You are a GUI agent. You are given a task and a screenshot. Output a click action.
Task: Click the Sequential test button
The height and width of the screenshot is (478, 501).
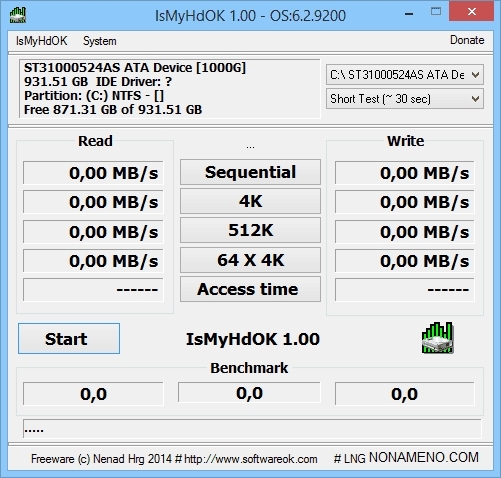[250, 172]
